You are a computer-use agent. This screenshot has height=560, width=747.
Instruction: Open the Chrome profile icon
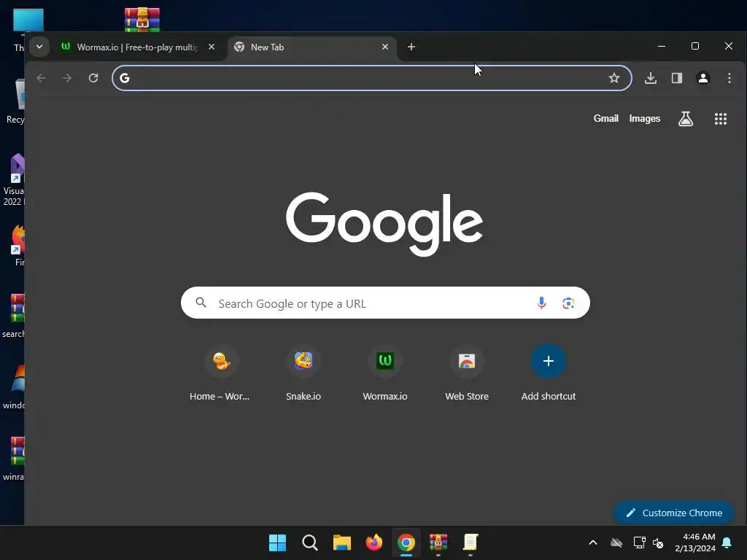click(x=703, y=78)
